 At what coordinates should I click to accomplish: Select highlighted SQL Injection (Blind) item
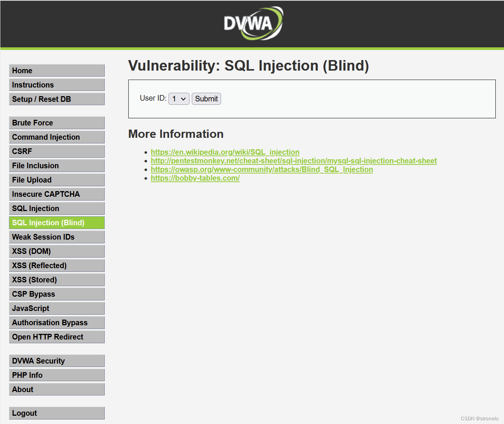coord(57,223)
